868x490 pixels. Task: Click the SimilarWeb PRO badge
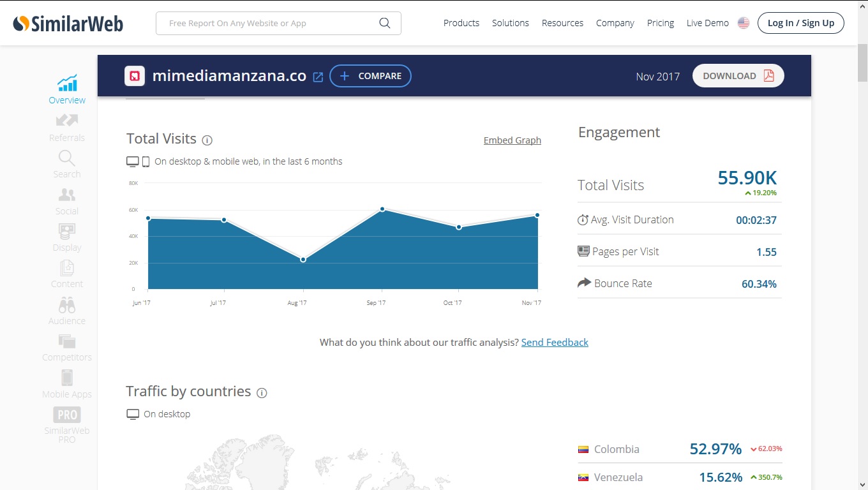point(67,415)
